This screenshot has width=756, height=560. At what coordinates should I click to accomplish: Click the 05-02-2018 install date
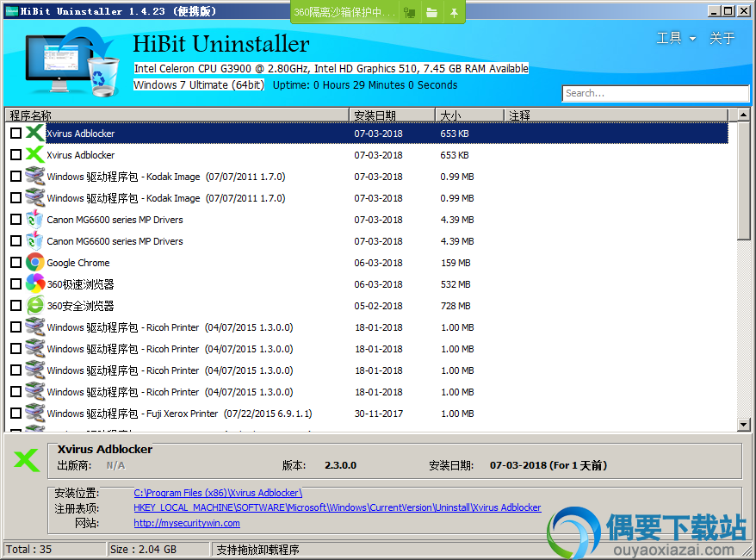(x=379, y=306)
